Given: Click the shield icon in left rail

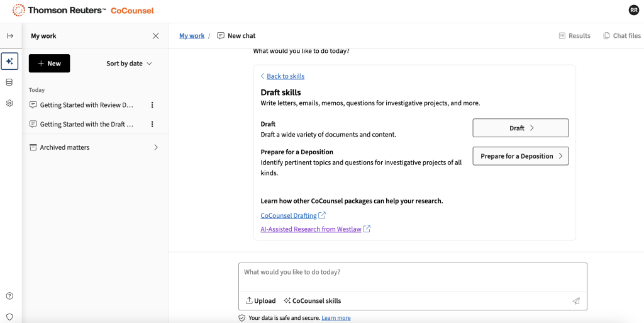Looking at the screenshot, I should tap(9, 317).
